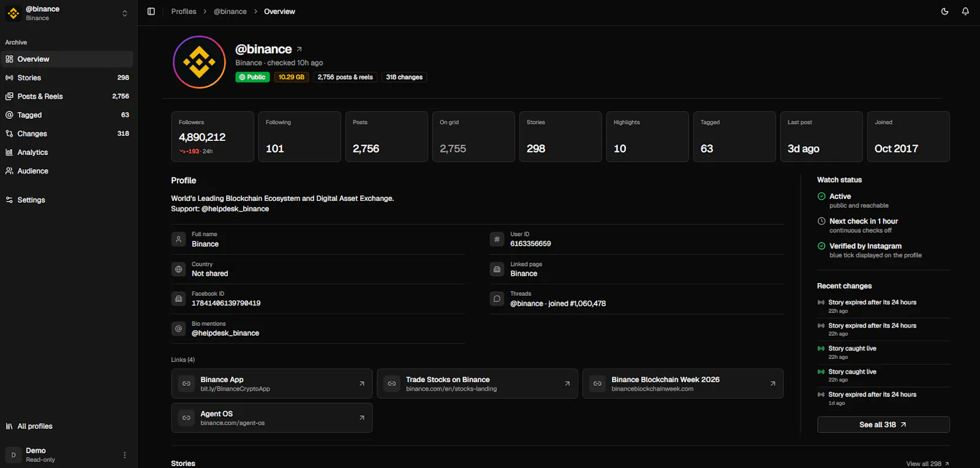Click the @binance breadcrumb
980x468 pixels.
pyautogui.click(x=230, y=12)
